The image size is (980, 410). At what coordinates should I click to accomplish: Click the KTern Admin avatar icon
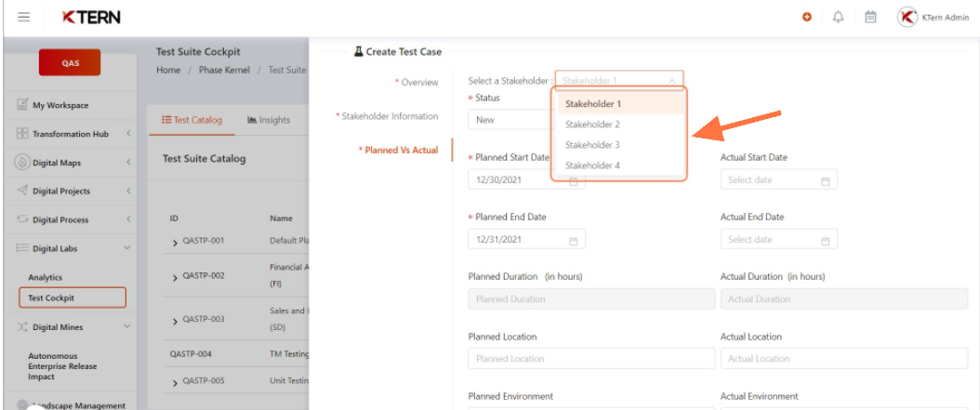coord(907,18)
